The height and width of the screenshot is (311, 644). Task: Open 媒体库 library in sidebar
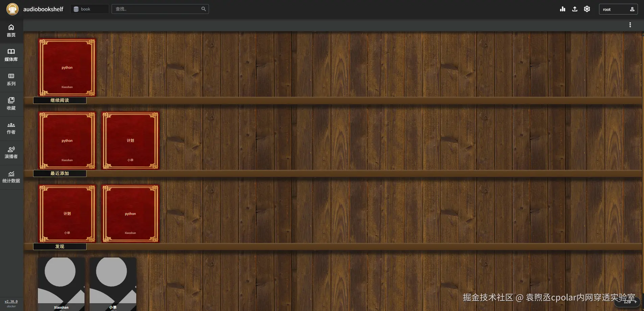[x=11, y=55]
